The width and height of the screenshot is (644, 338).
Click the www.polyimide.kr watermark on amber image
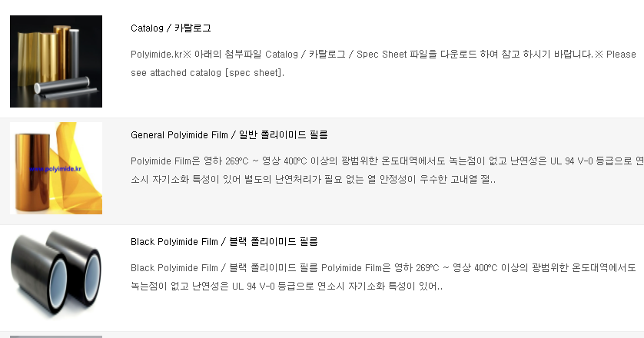[x=55, y=169]
